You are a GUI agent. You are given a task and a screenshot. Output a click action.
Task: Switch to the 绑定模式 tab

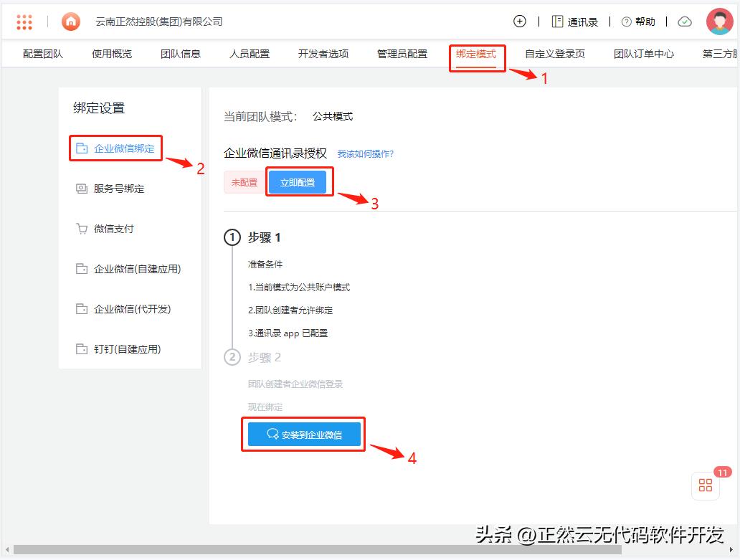click(478, 54)
